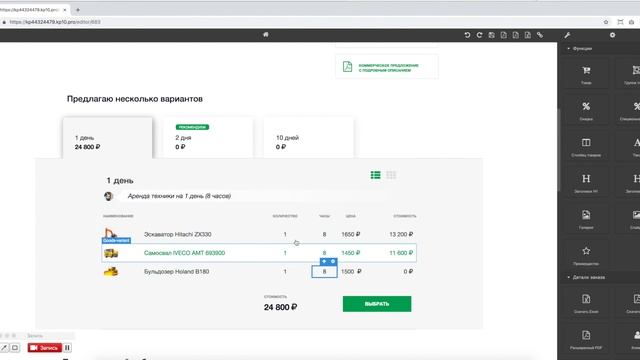Image resolution: width=640 pixels, height=360 pixels.
Task: Click the home icon in the editor toolbar
Action: pos(266,35)
